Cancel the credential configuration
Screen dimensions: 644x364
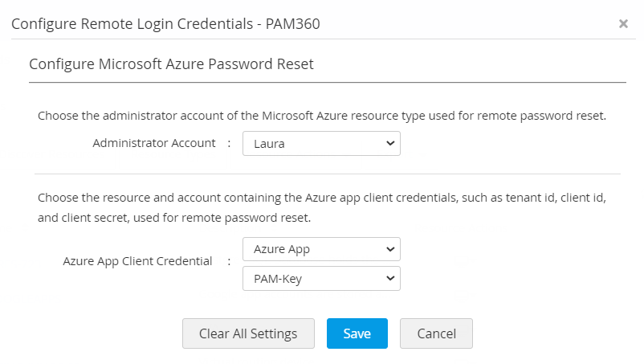[435, 333]
